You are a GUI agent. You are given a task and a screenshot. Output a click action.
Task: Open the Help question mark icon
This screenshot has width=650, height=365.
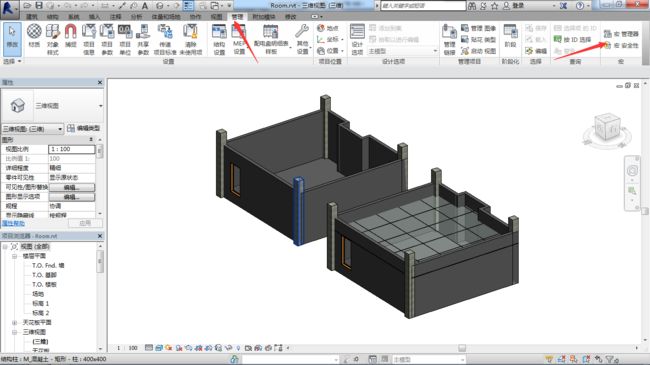pos(580,6)
